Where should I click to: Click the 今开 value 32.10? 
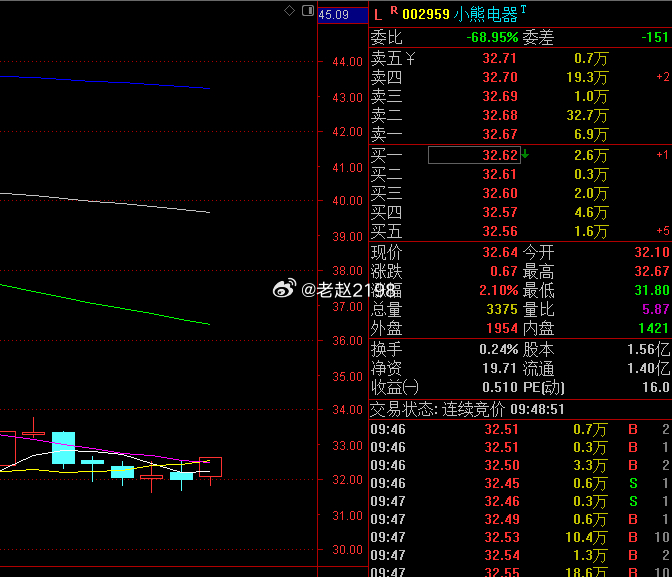point(652,252)
